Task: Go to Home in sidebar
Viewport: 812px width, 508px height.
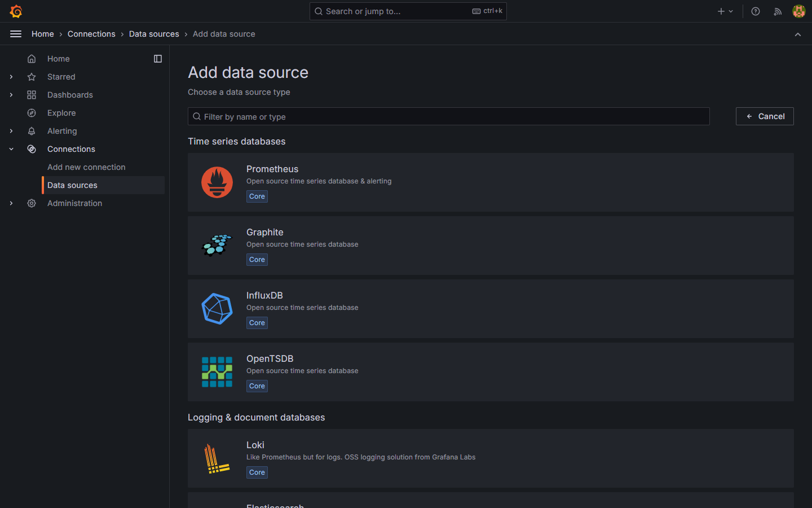Action: pyautogui.click(x=59, y=59)
